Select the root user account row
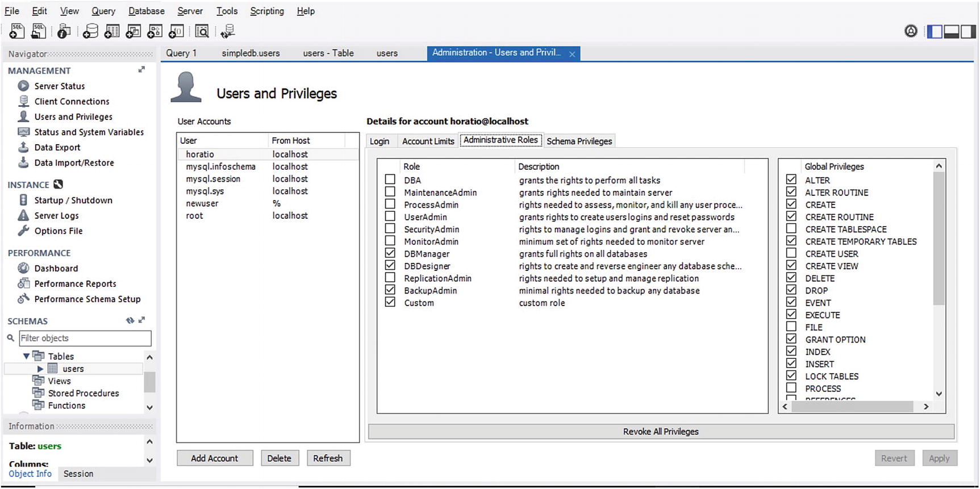This screenshot has width=980, height=489. [x=268, y=216]
